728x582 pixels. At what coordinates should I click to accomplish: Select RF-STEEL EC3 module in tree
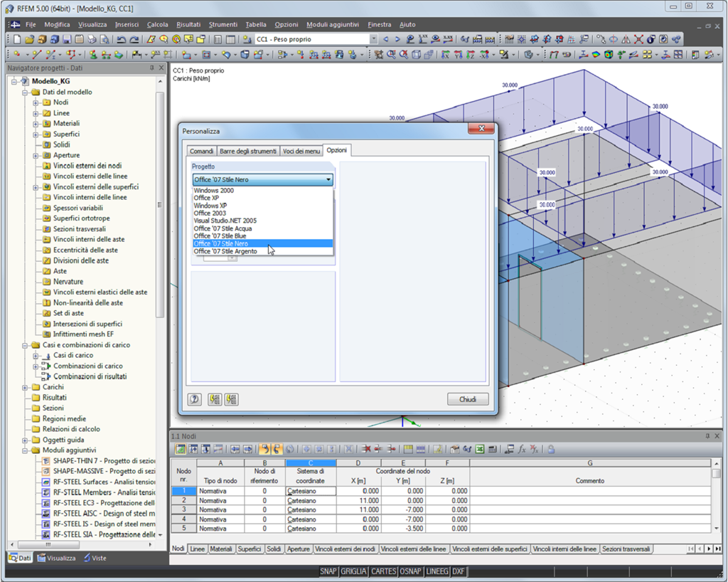coord(104,503)
